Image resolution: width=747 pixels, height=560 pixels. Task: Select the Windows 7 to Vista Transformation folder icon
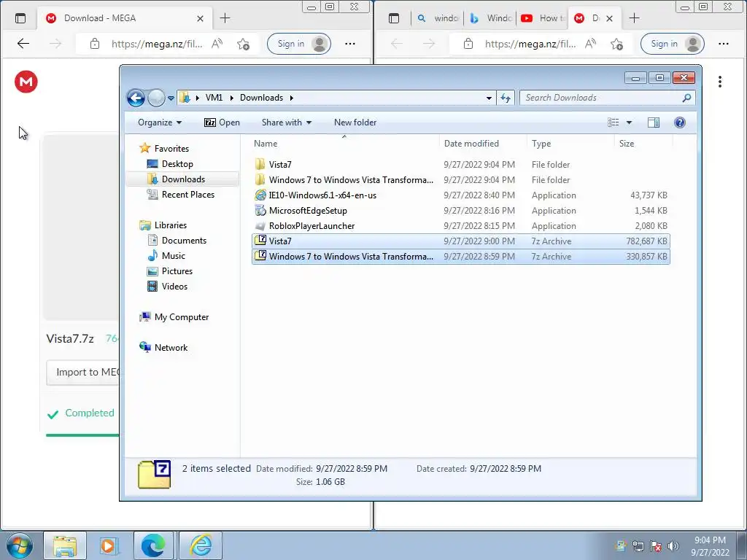(260, 179)
